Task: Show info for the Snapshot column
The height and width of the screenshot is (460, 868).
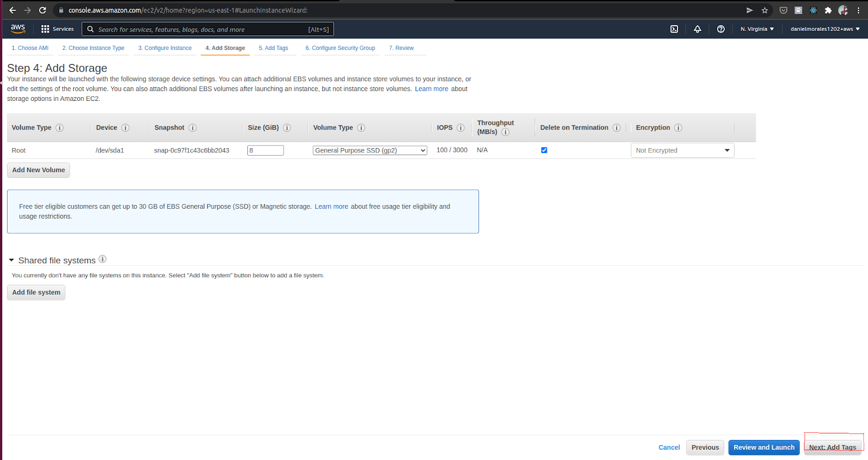Action: (193, 128)
